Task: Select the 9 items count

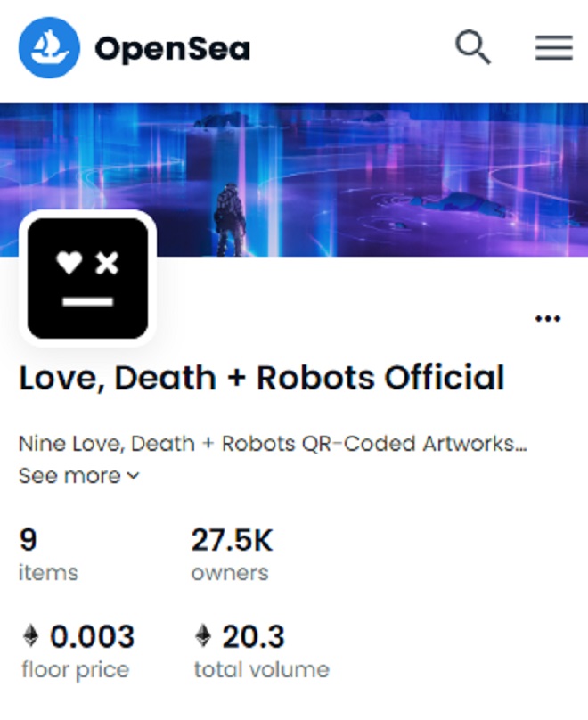Action: coord(29,541)
